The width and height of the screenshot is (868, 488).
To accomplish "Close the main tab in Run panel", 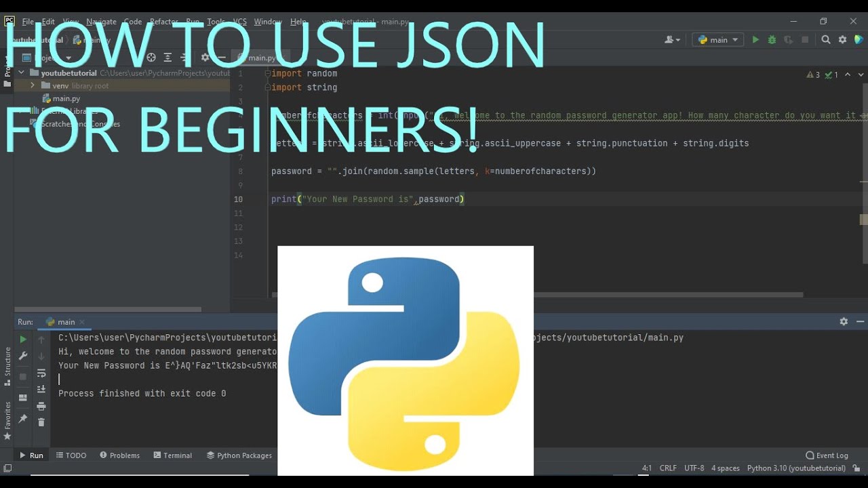I will coord(82,323).
